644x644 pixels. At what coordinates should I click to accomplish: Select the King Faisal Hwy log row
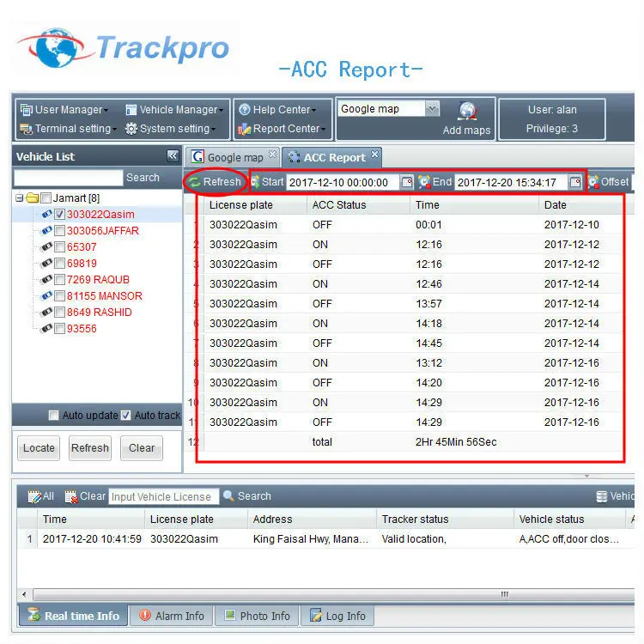tap(325, 539)
